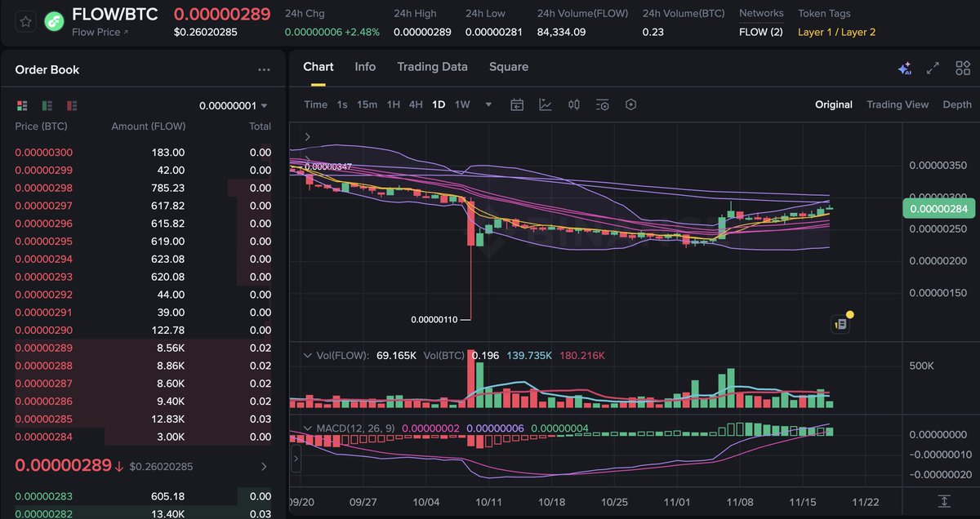Select ask price 0.00000298
Image resolution: width=980 pixels, height=519 pixels.
(x=43, y=189)
